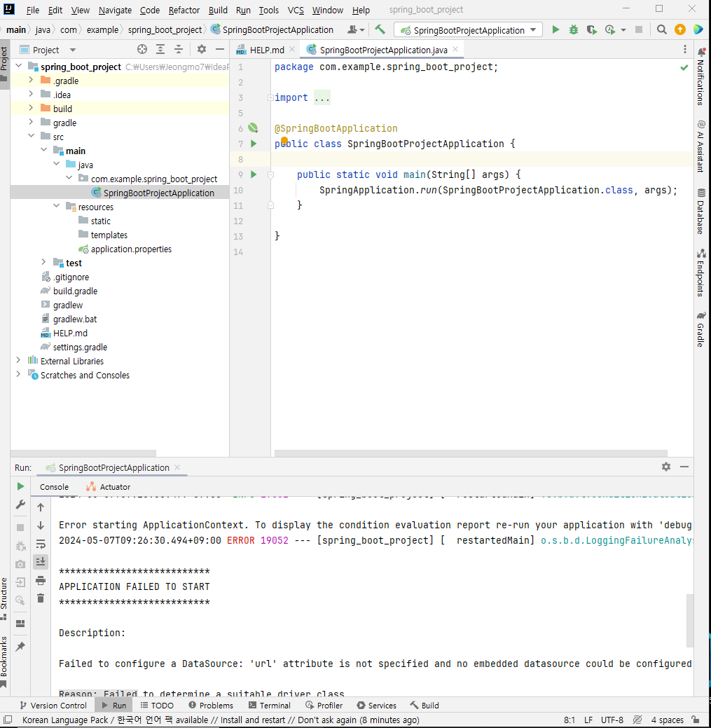This screenshot has height=728, width=711.
Task: Toggle Scroll to the End in console
Action: tap(41, 562)
